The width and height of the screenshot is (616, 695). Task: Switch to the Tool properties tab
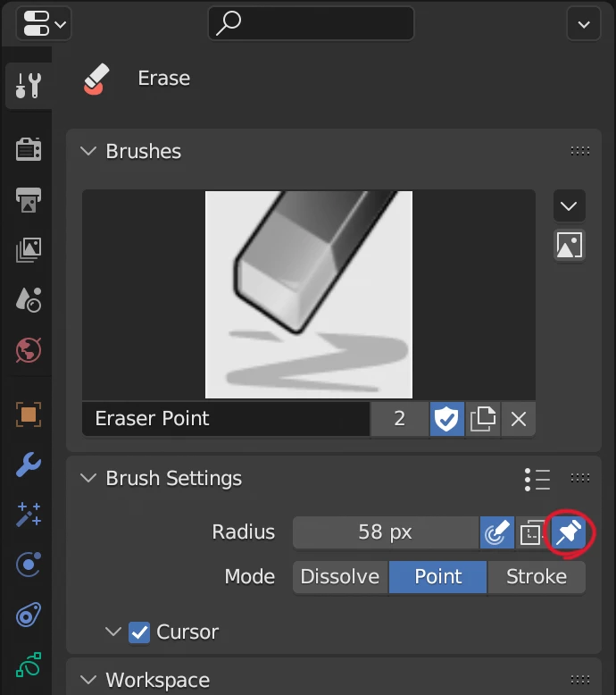(x=29, y=86)
